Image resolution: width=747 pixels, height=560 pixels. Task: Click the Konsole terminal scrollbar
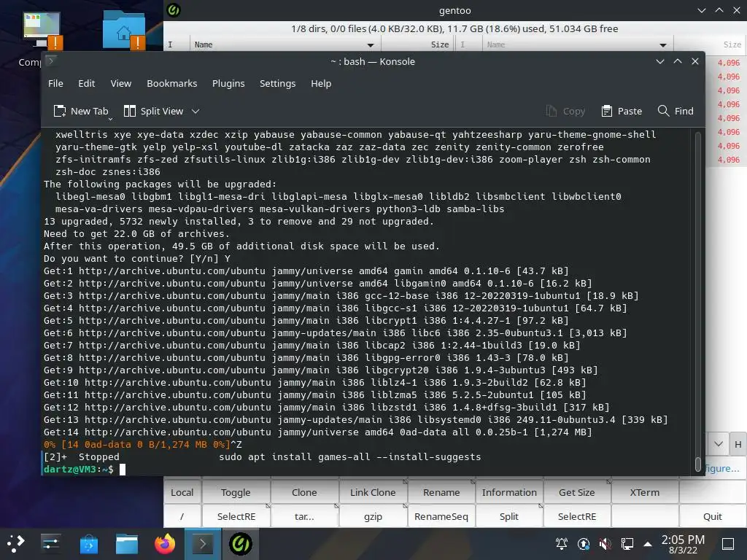(697, 301)
